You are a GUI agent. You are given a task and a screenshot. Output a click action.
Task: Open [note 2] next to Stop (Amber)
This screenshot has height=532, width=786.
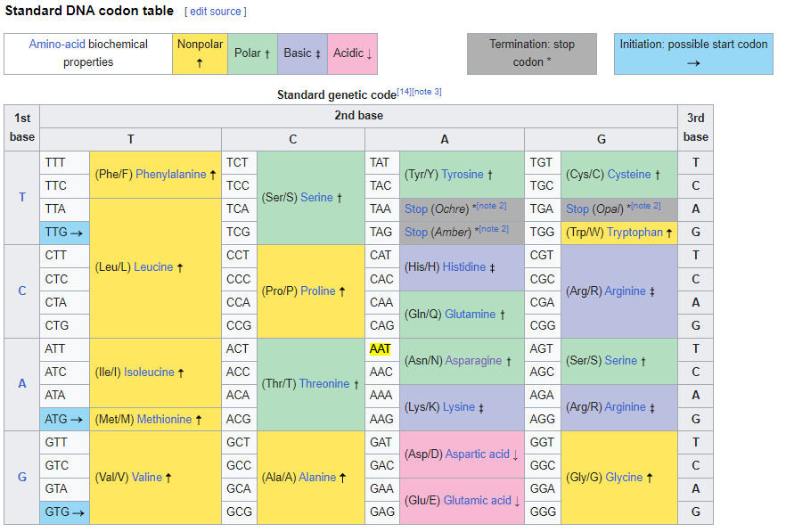pos(494,229)
